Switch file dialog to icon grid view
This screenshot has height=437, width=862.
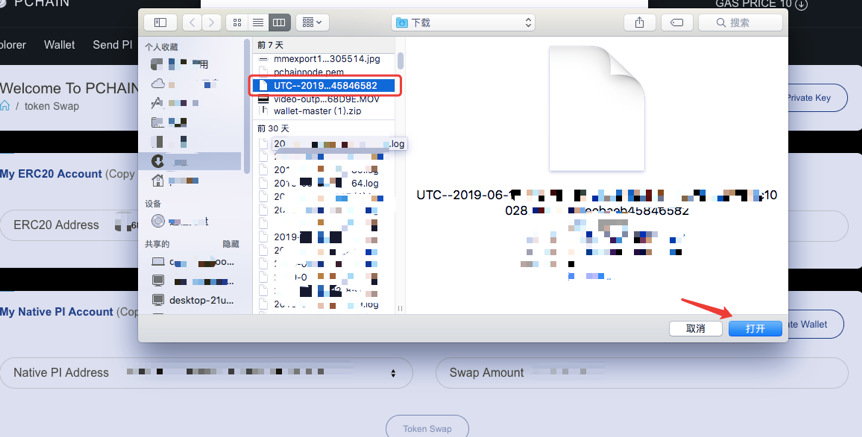click(237, 23)
